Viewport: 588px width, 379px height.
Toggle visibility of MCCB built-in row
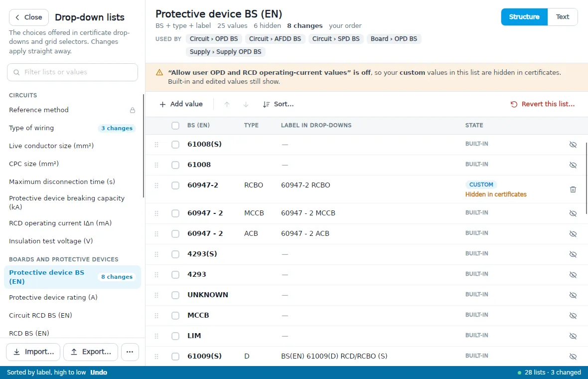[x=573, y=316]
